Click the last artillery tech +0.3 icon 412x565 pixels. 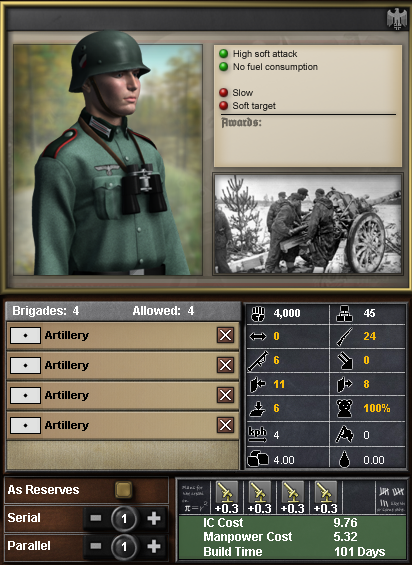tap(325, 497)
